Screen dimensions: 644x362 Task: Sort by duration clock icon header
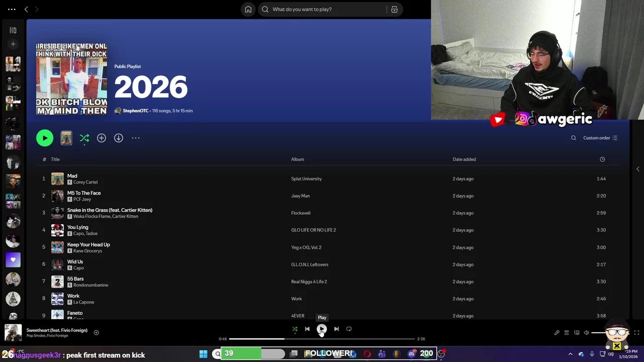pyautogui.click(x=602, y=159)
